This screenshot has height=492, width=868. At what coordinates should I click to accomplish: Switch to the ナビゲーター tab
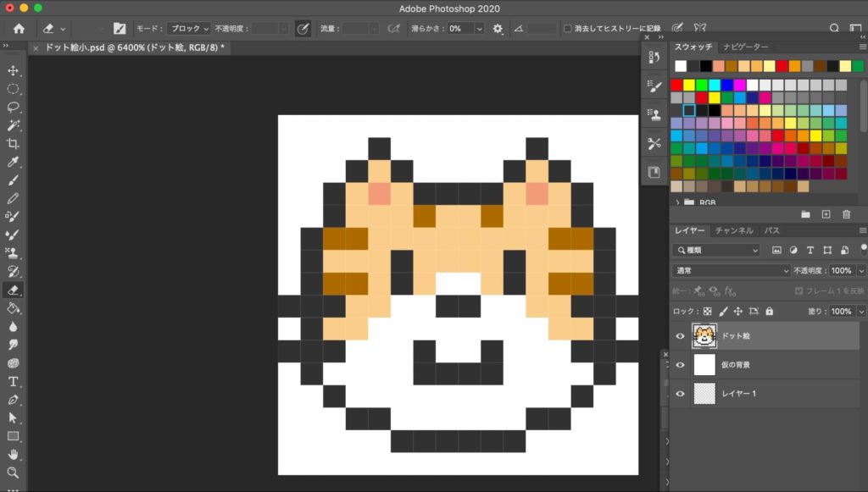tap(744, 47)
